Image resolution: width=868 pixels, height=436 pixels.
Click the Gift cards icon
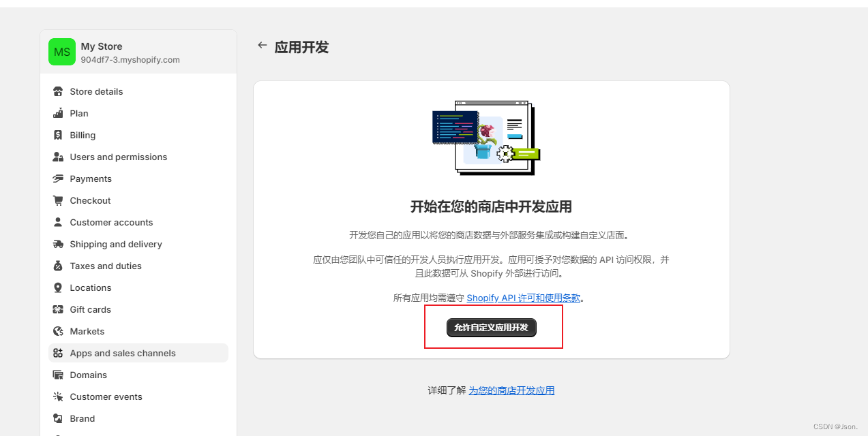coord(58,309)
